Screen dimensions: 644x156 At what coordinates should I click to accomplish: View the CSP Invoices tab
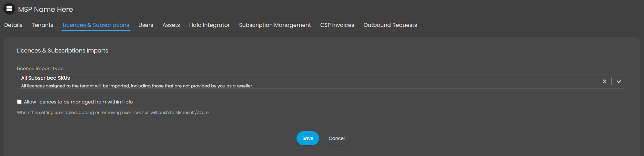337,25
